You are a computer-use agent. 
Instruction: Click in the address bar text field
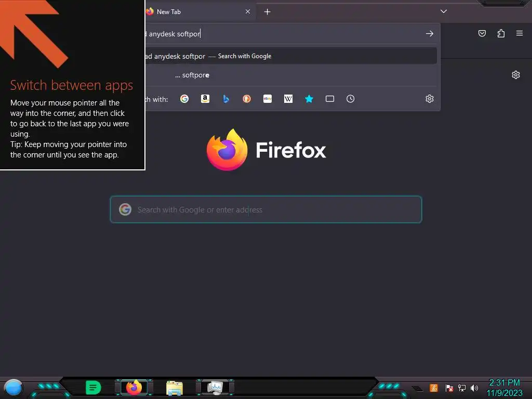[x=284, y=34]
